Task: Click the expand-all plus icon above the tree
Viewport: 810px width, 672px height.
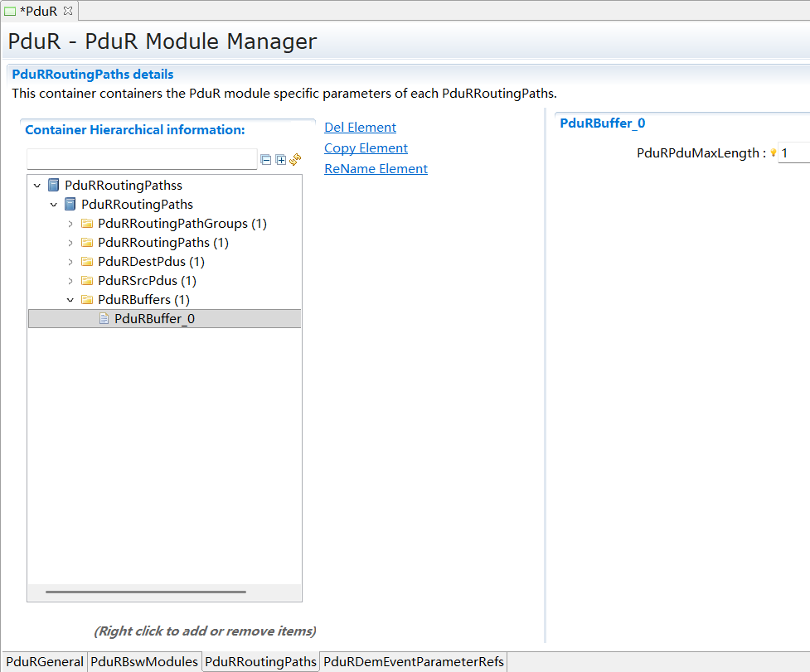Action: pos(280,159)
